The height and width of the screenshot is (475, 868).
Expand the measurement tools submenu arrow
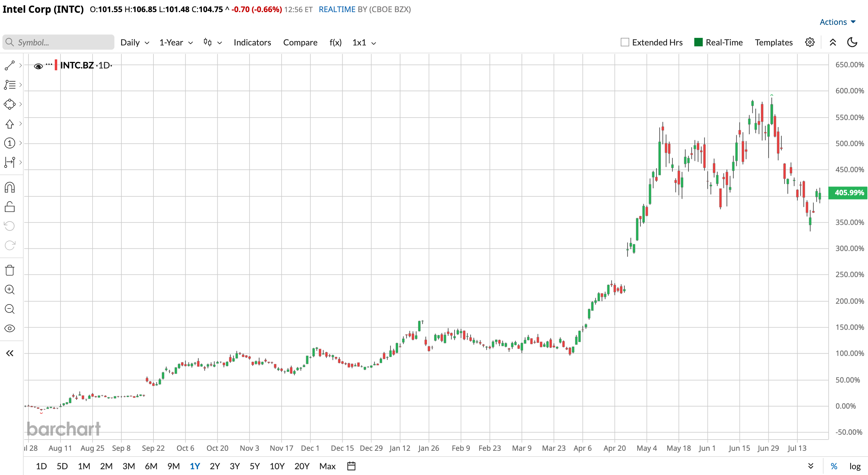pyautogui.click(x=21, y=162)
